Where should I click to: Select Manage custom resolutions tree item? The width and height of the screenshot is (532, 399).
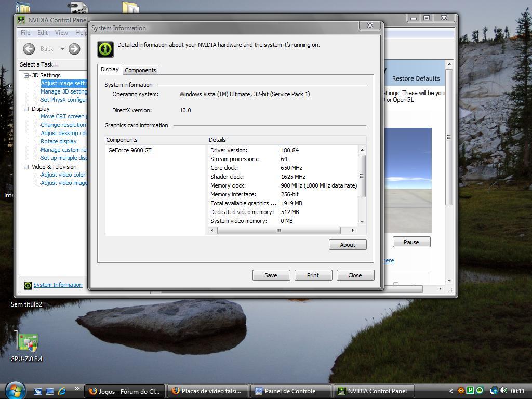coord(64,150)
